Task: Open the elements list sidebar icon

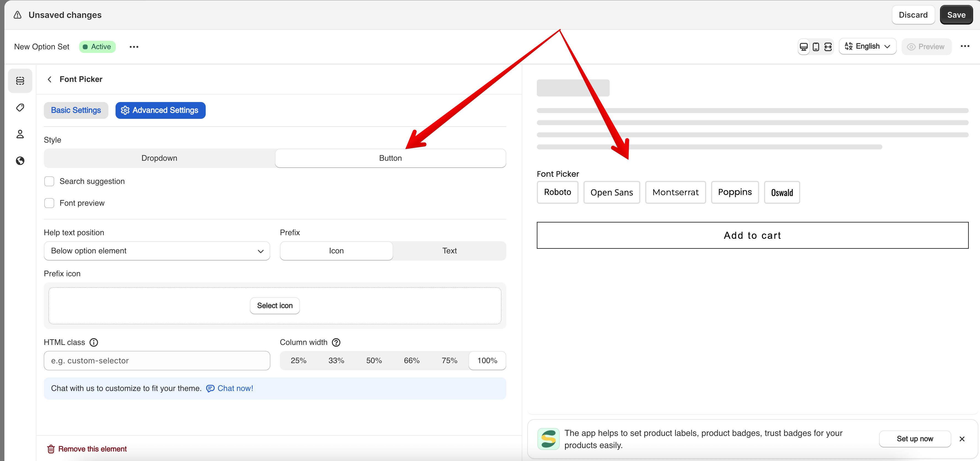Action: (20, 81)
